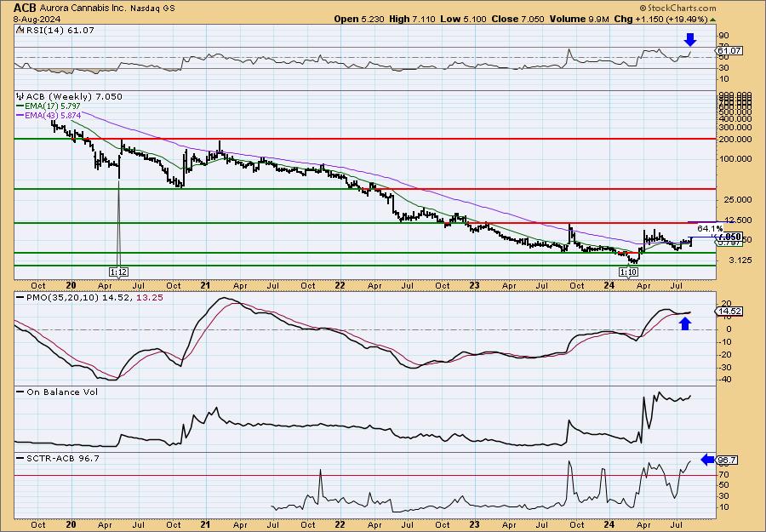Click the green EMA(17) legend line swatch
This screenshot has width=766, height=532.
pyautogui.click(x=20, y=106)
